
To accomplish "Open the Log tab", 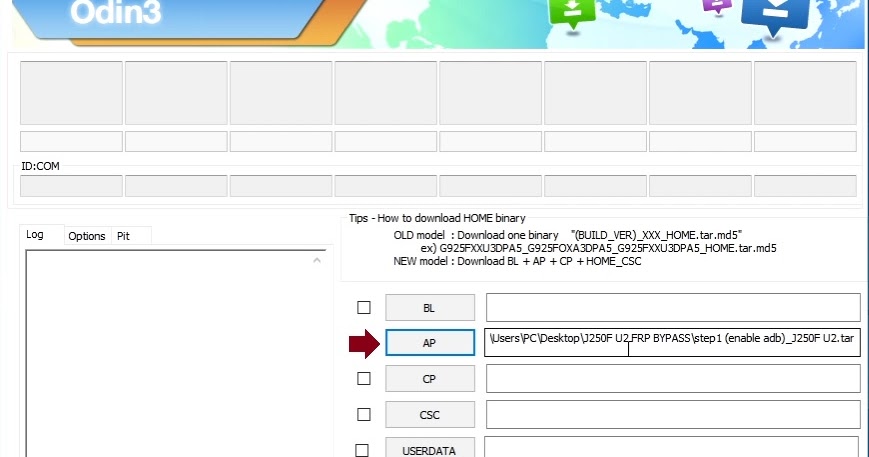I will [35, 234].
